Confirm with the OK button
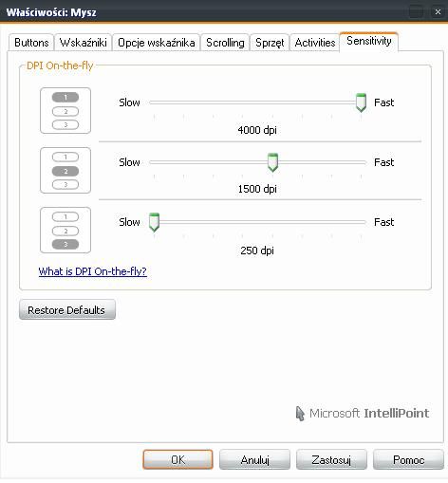 [x=177, y=459]
